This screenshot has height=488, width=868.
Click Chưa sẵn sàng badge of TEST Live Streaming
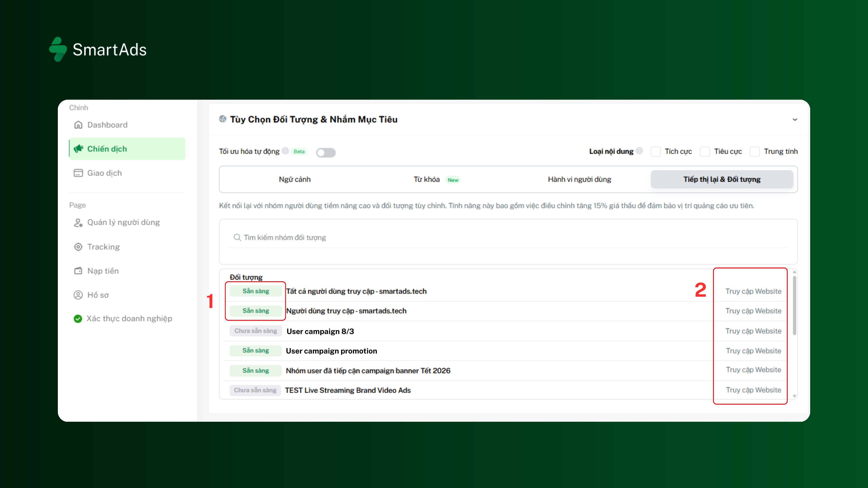[255, 390]
